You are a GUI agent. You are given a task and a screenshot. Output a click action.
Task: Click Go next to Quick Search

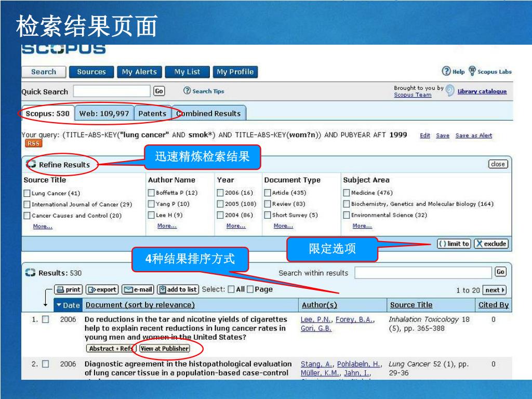159,91
